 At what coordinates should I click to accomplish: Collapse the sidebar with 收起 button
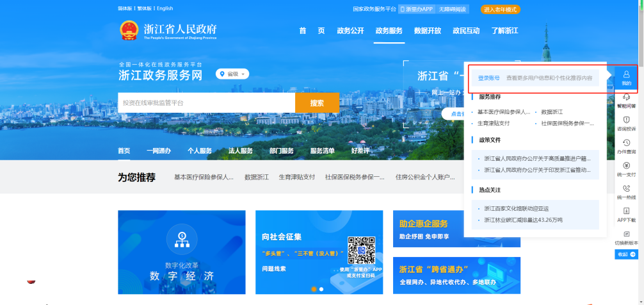click(x=626, y=254)
